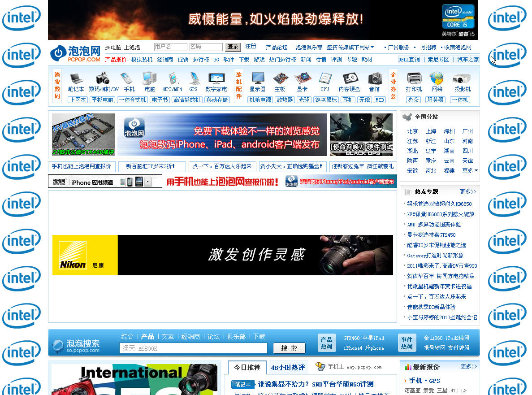This screenshot has width=532, height=395.
Task: Open the 音箱 speaker icon
Action: pos(375,78)
